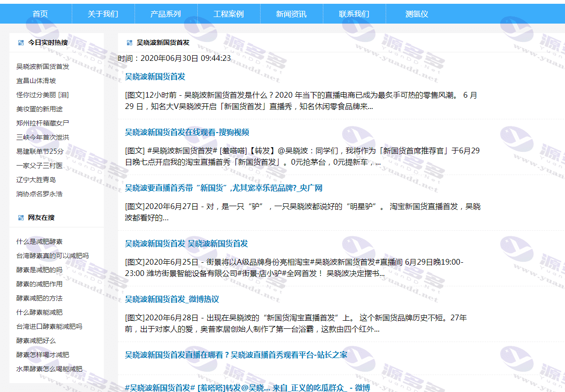Select the 工程案例 nav item

(x=228, y=14)
